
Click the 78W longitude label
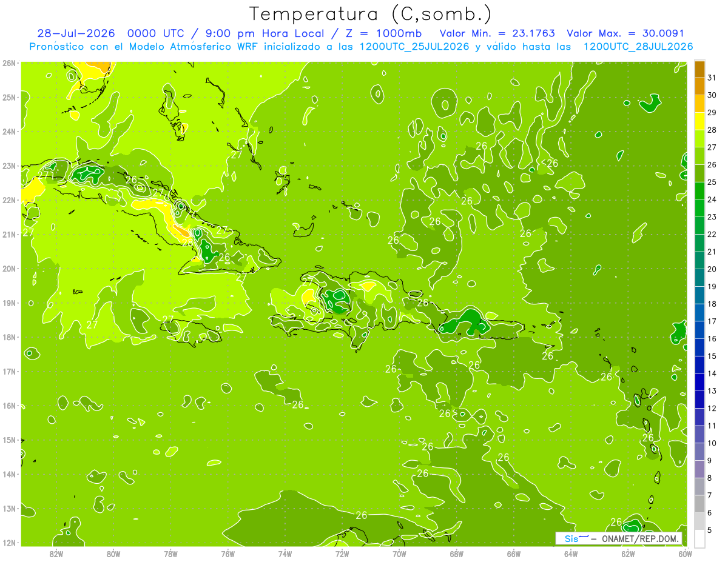click(x=170, y=553)
